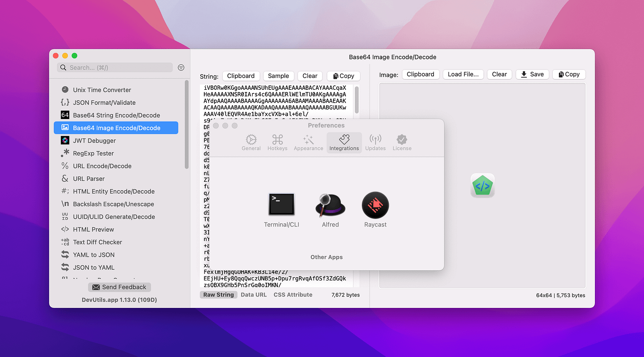Screen dimensions: 644x357
Task: Select the URL Encode/Decode tool
Action: click(x=116, y=166)
